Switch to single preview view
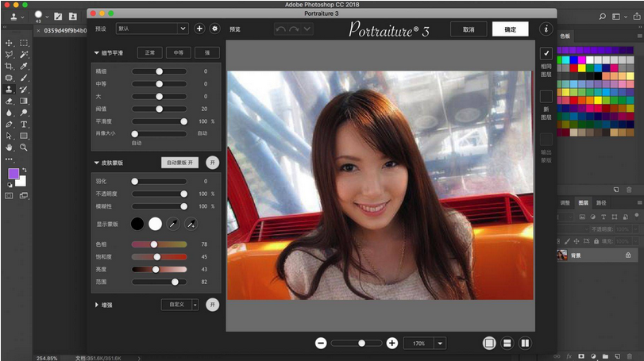The width and height of the screenshot is (644, 361). click(489, 344)
